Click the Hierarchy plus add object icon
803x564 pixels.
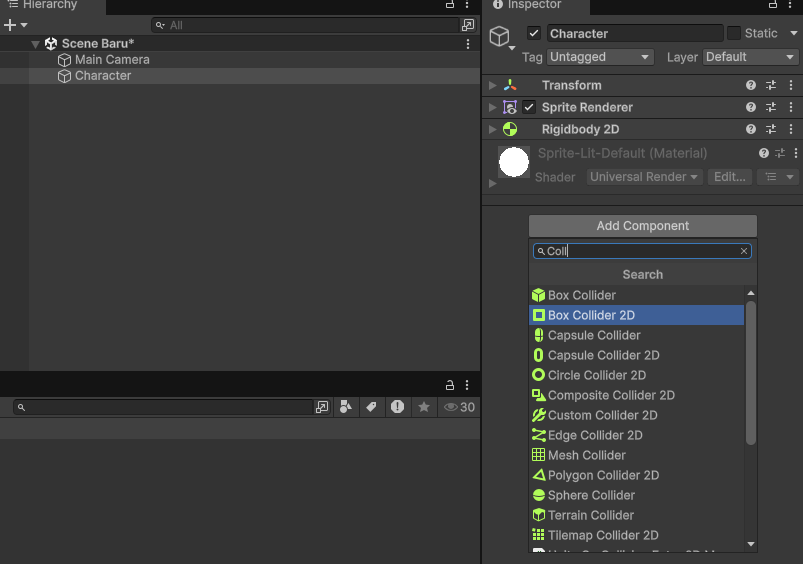[x=10, y=25]
